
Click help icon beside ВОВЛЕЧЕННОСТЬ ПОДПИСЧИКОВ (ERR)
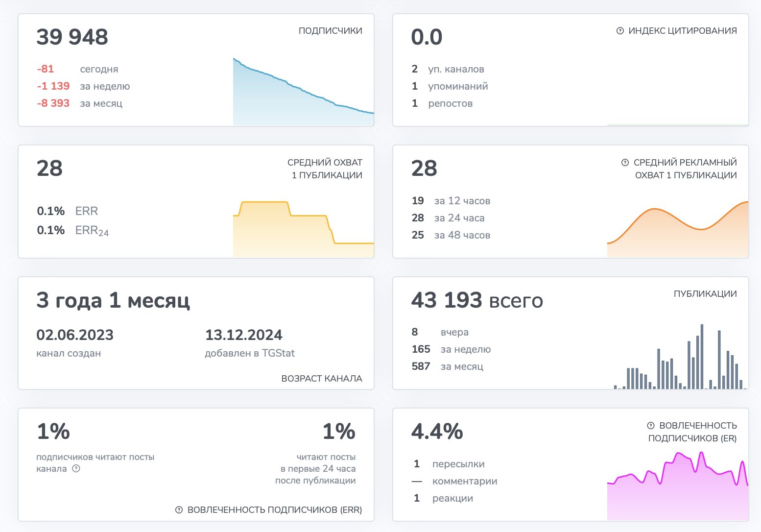coord(179,510)
